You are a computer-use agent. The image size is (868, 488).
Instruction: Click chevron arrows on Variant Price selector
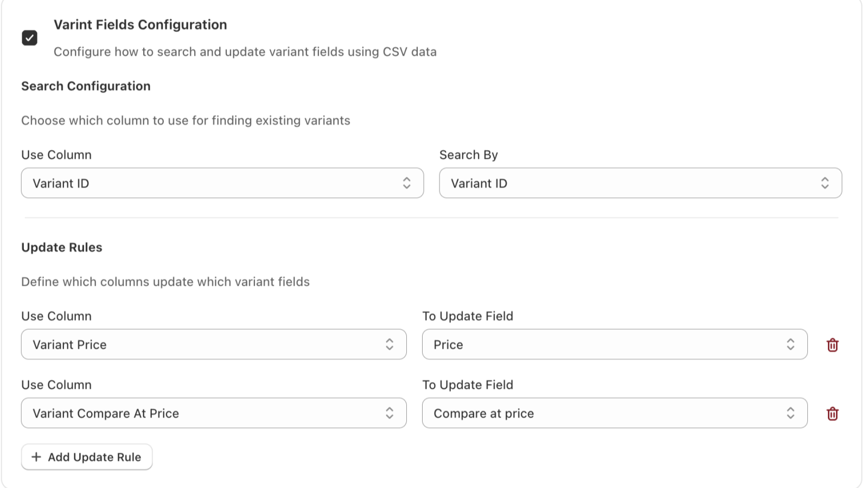pos(390,344)
